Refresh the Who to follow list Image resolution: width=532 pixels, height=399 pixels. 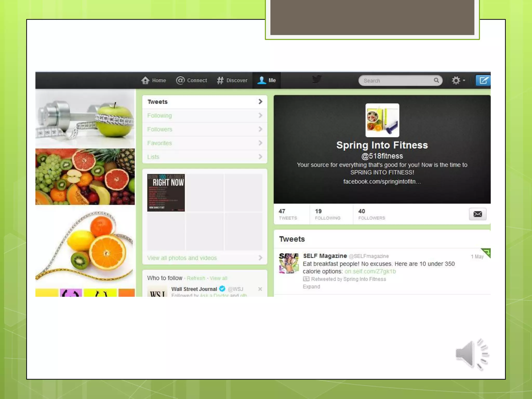pos(196,278)
